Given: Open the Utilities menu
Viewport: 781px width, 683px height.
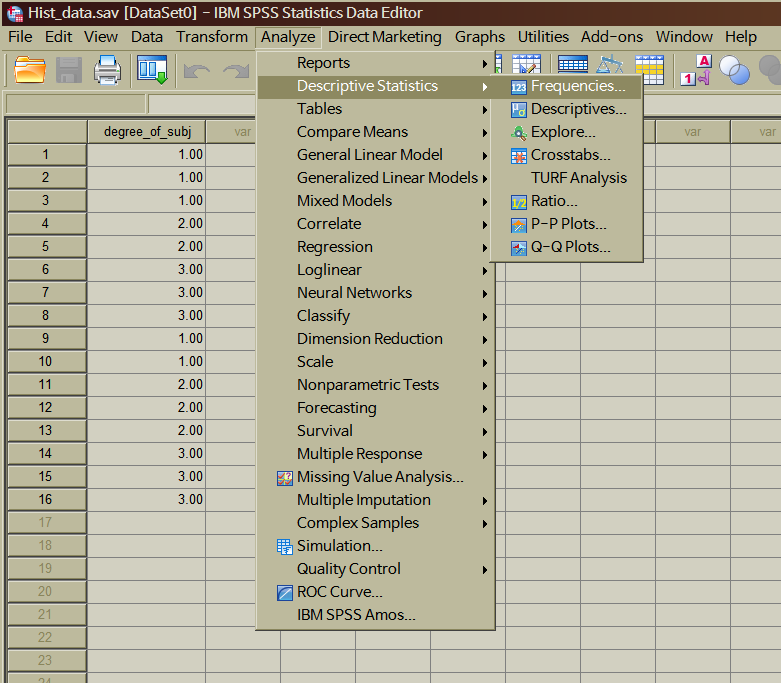Looking at the screenshot, I should [543, 37].
